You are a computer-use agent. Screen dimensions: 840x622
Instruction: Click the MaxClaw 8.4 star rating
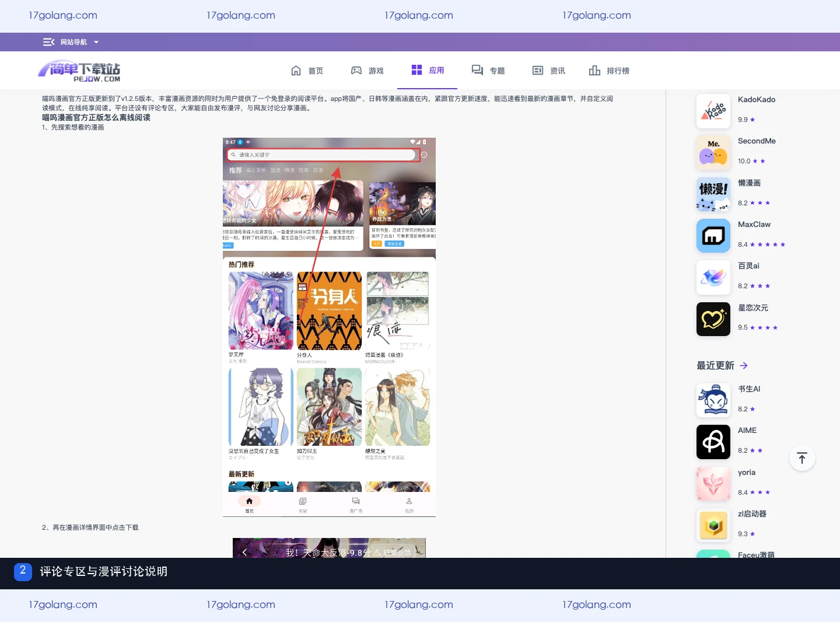[x=762, y=244]
